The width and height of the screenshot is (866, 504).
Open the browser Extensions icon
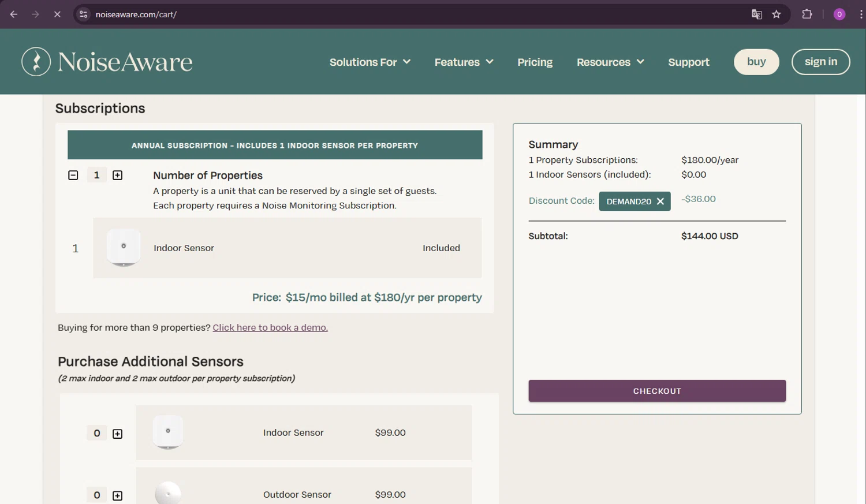[x=807, y=14]
